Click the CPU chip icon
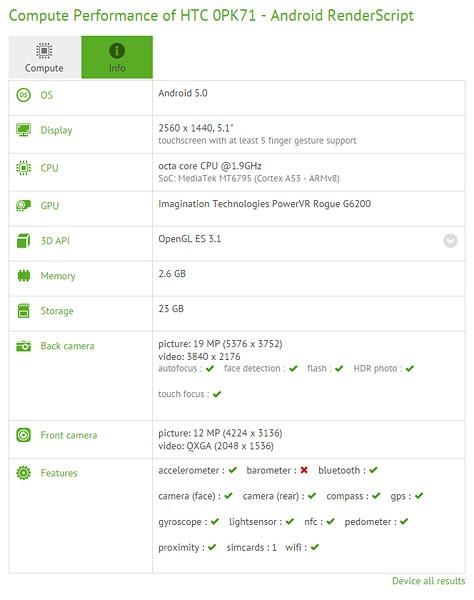 pyautogui.click(x=24, y=168)
